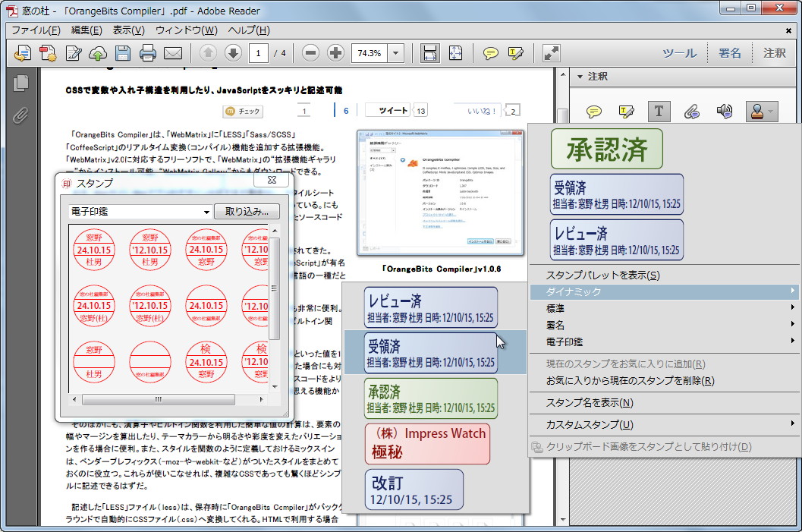Open the ヘルプ menu

tap(249, 30)
